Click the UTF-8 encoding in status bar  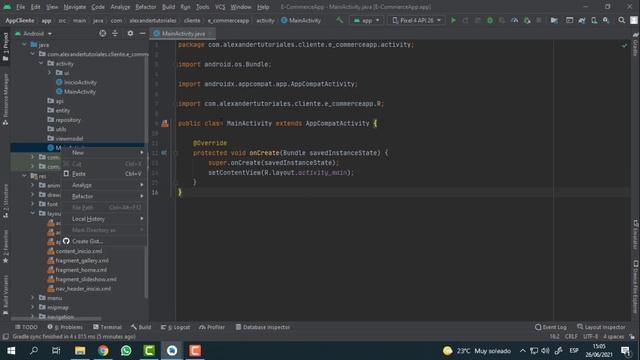[x=590, y=337]
